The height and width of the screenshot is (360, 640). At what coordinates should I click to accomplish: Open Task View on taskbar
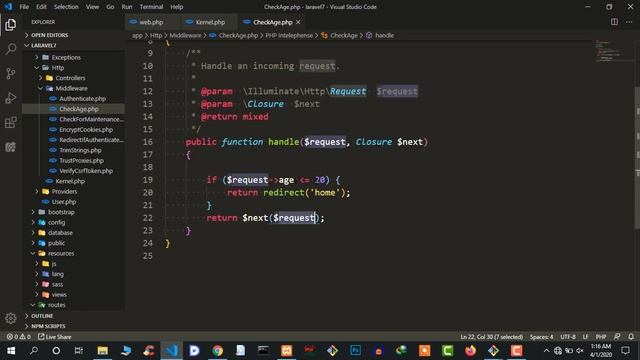[x=79, y=351]
